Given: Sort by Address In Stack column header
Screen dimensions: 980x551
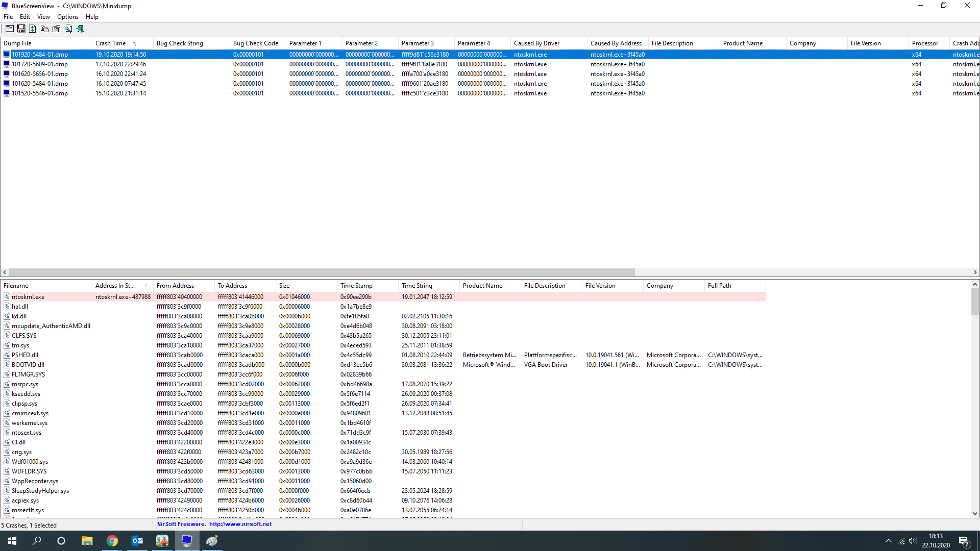Looking at the screenshot, I should (115, 286).
